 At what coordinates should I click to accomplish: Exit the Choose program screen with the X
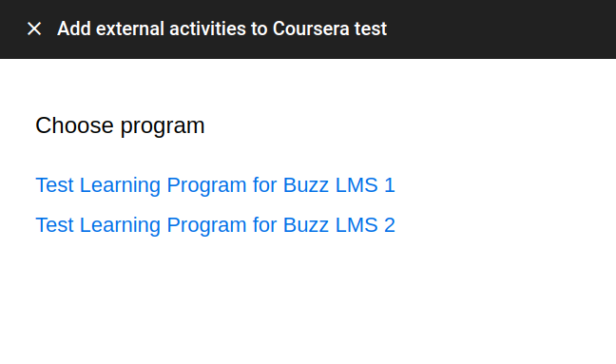34,29
